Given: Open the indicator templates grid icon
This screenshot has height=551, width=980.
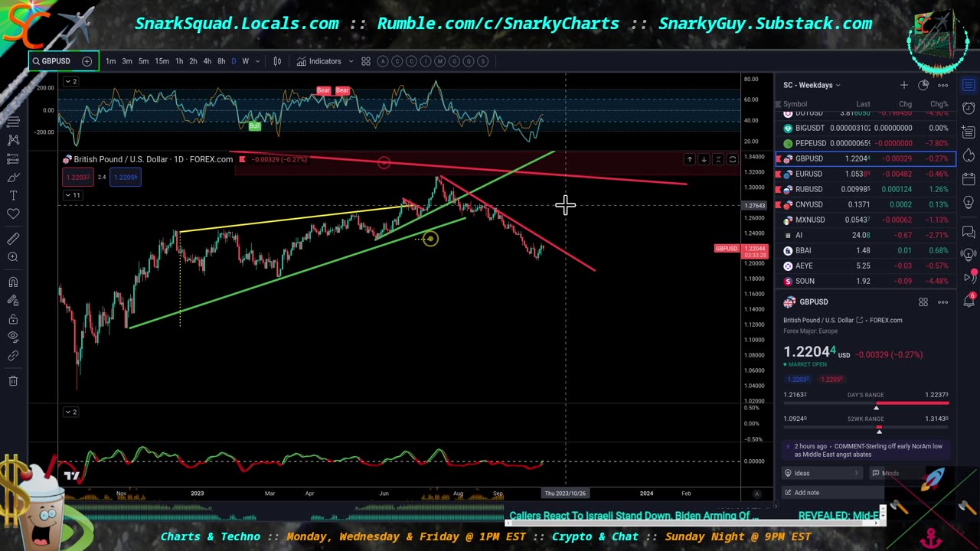Looking at the screenshot, I should pyautogui.click(x=366, y=61).
